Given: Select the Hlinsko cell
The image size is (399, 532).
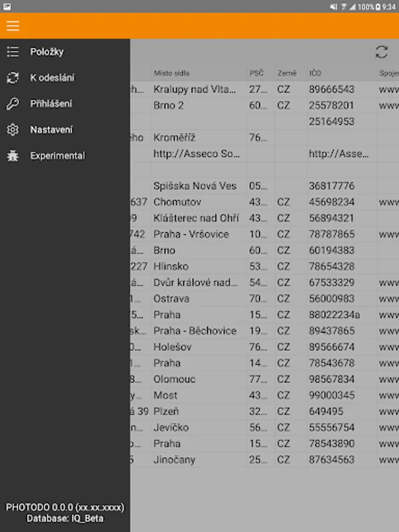Looking at the screenshot, I should (x=200, y=267).
